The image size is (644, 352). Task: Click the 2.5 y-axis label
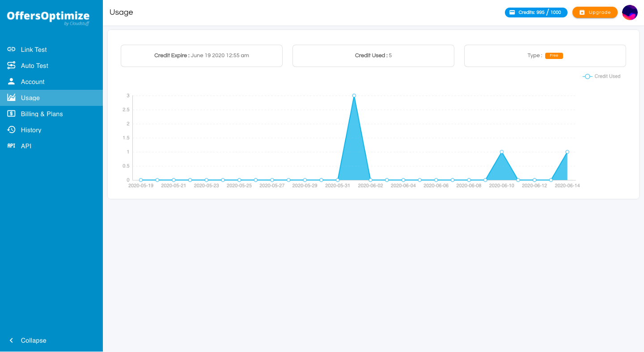pyautogui.click(x=126, y=110)
